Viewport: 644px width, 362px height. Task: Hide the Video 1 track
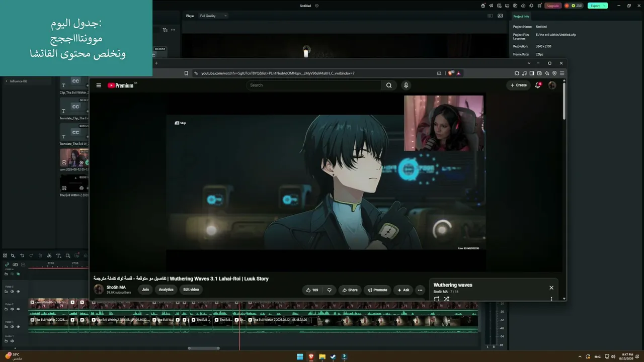point(18,327)
